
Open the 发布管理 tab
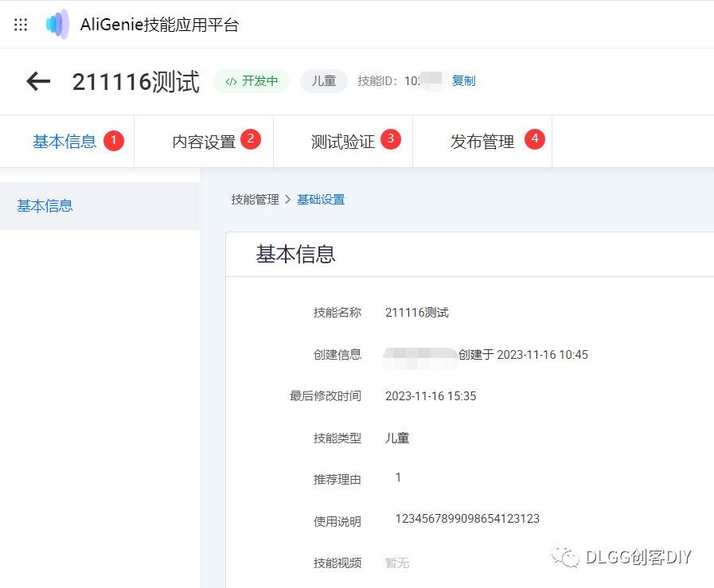482,142
